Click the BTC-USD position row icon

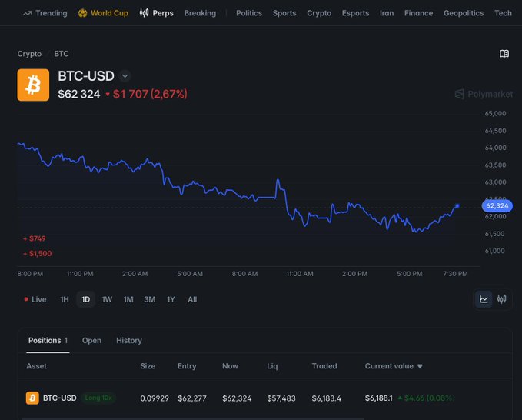click(x=32, y=398)
